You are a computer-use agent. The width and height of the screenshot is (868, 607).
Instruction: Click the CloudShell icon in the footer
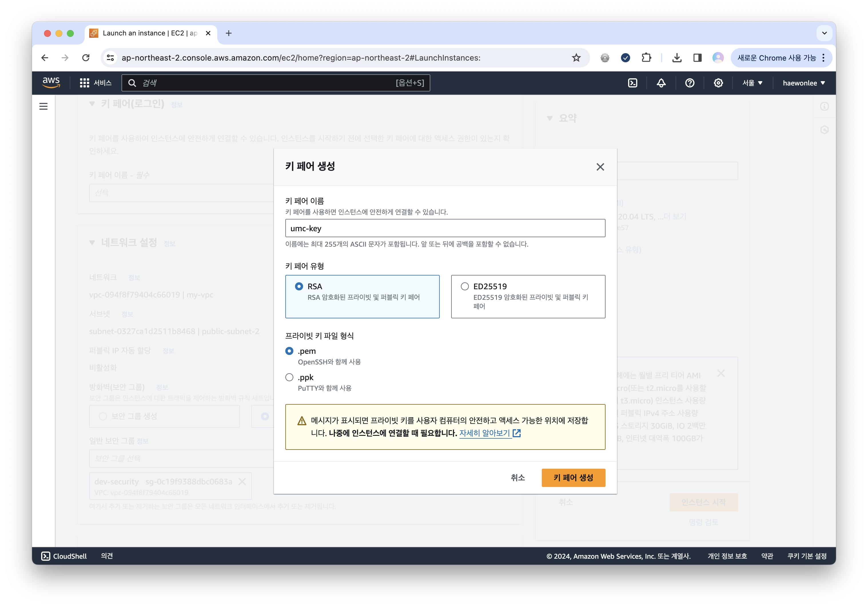(46, 556)
